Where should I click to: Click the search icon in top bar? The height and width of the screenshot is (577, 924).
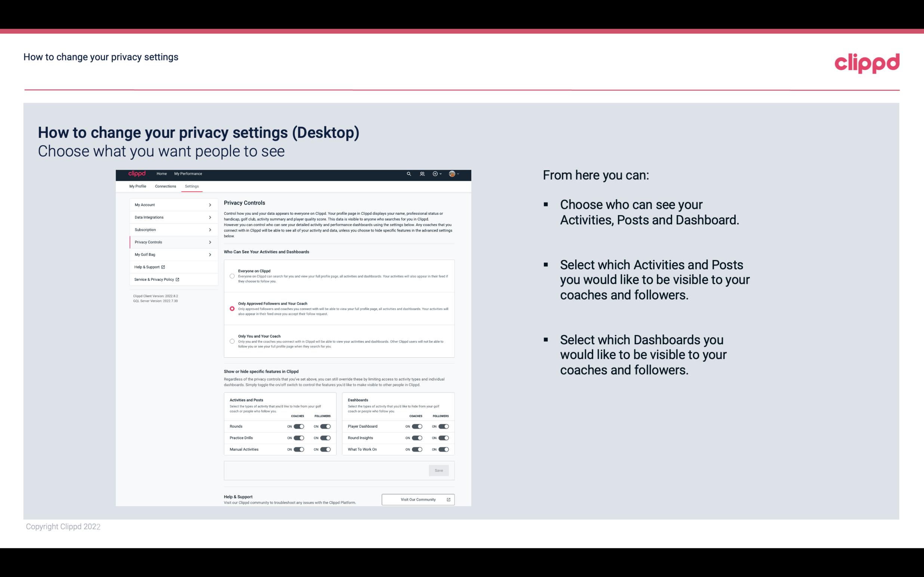tap(409, 174)
